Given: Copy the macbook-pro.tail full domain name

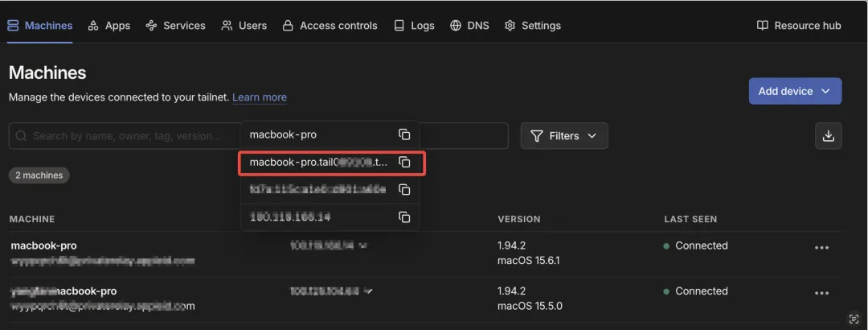Looking at the screenshot, I should pos(404,163).
